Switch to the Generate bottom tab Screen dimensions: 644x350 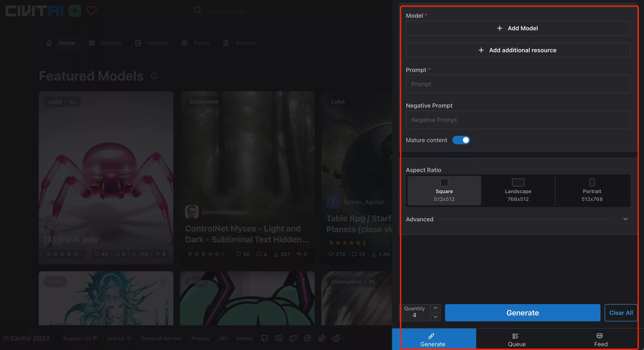[434, 339]
